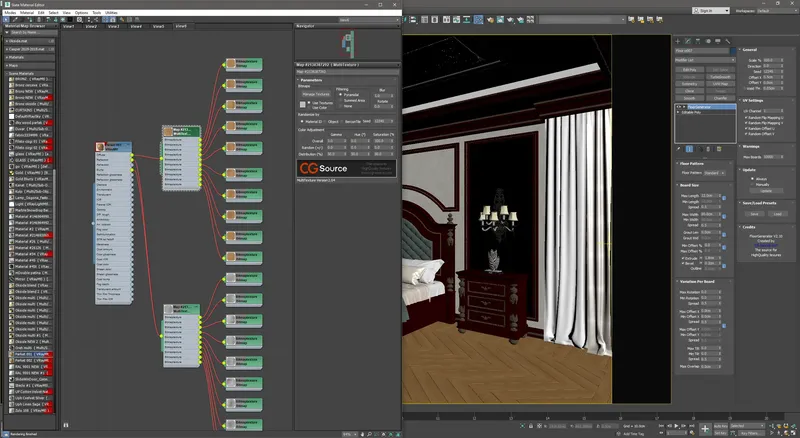Screen dimensions: 800x438
Task: Select Pyramidal filtering radio button
Action: [341, 95]
